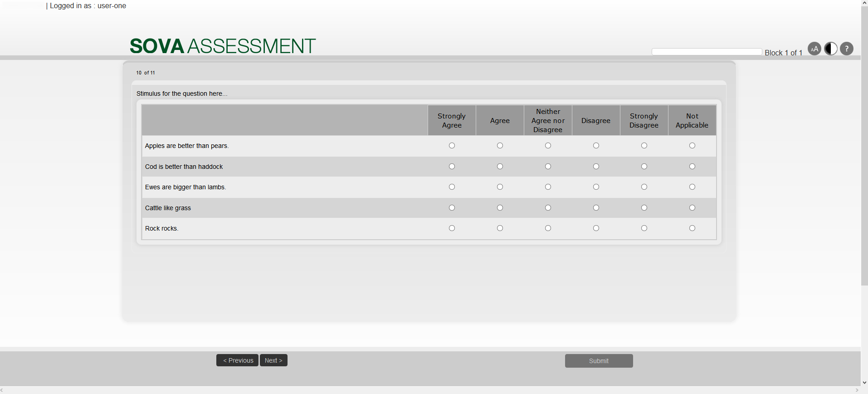This screenshot has width=868, height=394.
Task: Select Strongly Agree for Rock rocks
Action: coord(452,228)
